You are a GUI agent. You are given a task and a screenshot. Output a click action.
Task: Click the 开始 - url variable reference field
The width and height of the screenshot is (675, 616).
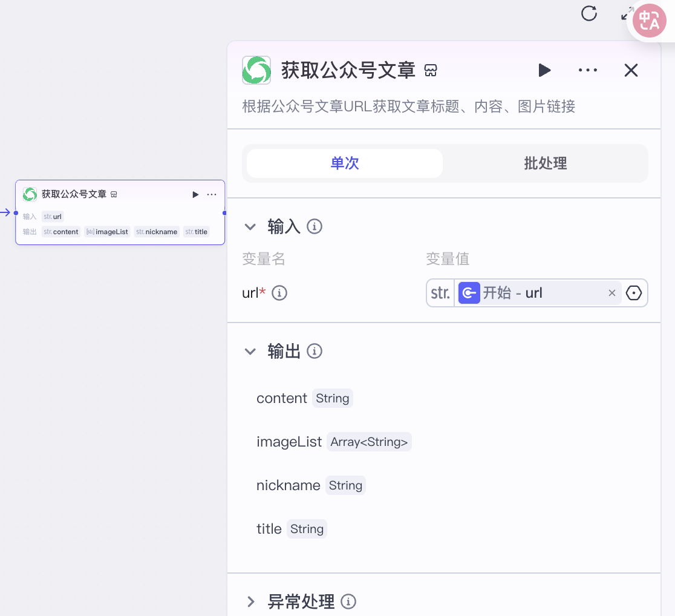pyautogui.click(x=539, y=293)
